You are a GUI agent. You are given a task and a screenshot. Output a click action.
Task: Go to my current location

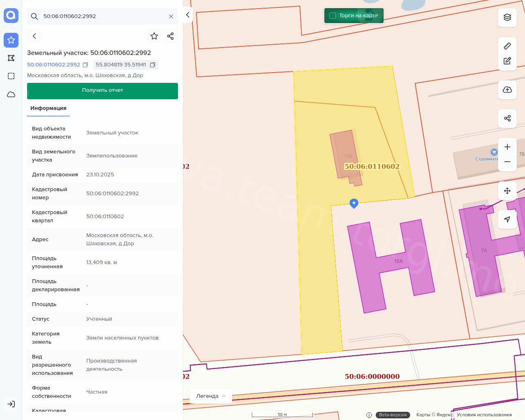click(x=507, y=219)
